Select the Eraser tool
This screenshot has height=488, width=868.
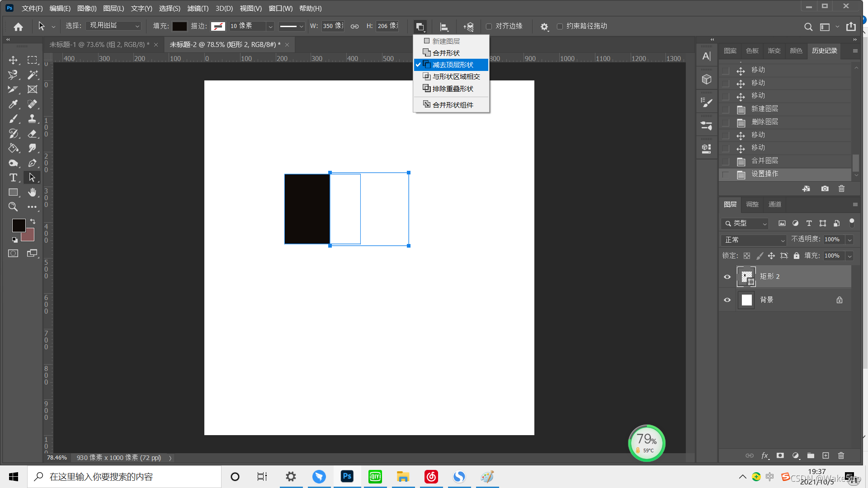[32, 134]
